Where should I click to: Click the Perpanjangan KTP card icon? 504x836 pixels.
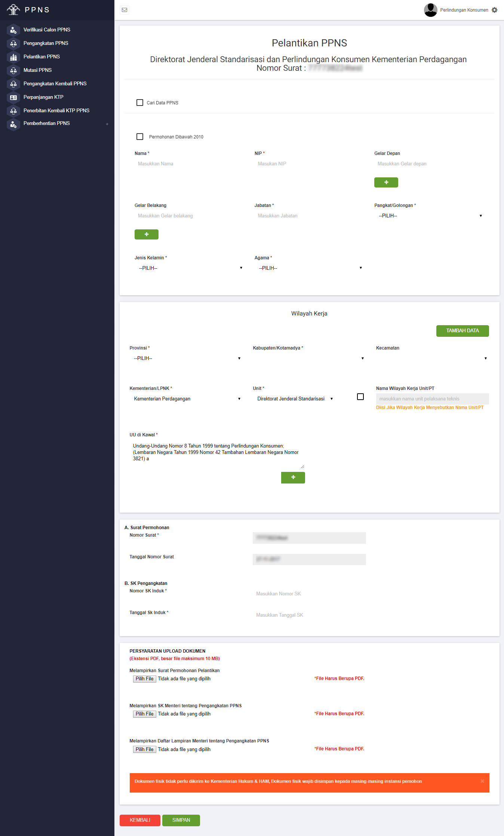13,97
